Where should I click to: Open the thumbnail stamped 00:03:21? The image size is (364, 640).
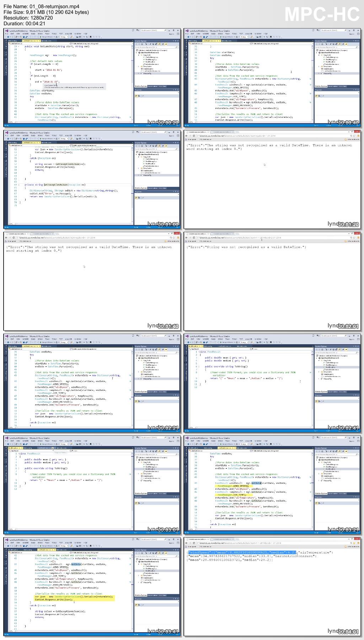272,485
